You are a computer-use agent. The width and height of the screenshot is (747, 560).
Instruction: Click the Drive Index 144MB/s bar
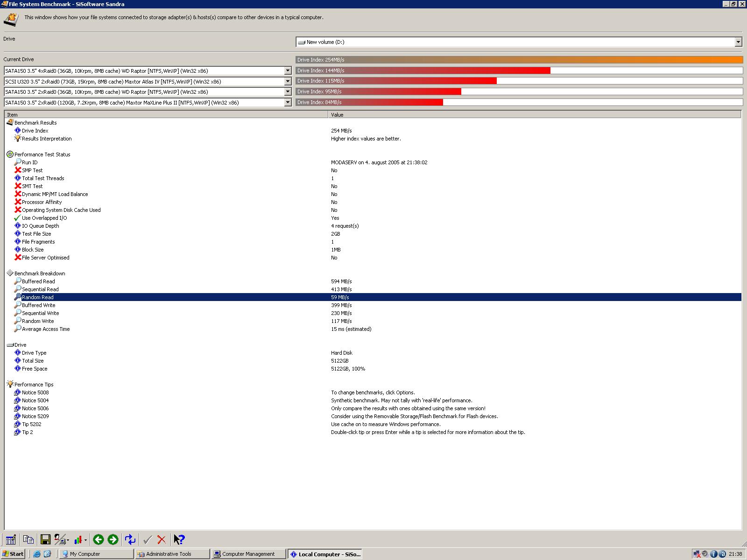coord(519,70)
